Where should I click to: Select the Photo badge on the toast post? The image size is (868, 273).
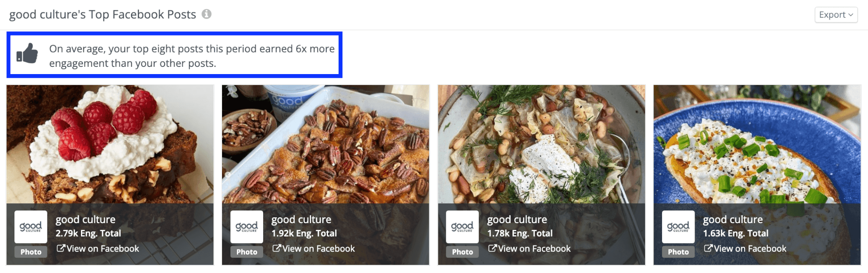click(678, 252)
